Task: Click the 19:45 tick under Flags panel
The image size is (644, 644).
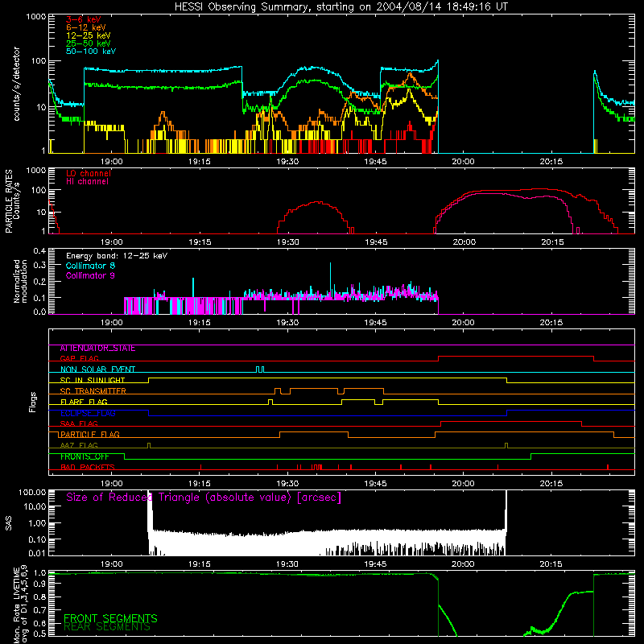Action: click(375, 484)
